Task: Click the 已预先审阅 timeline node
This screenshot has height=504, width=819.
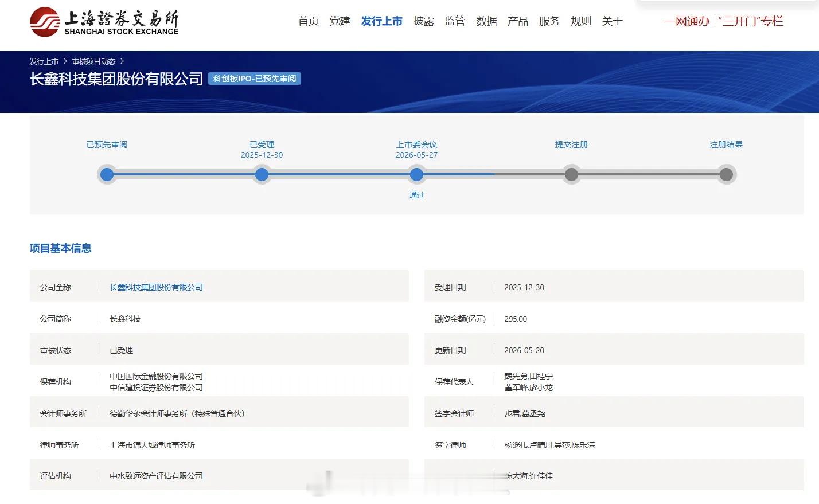Action: tap(107, 174)
